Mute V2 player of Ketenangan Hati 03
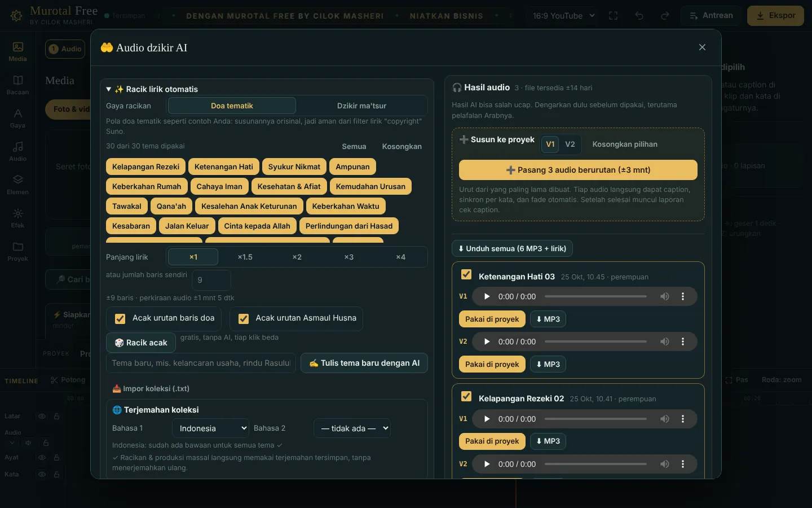This screenshot has height=508, width=812. pyautogui.click(x=665, y=341)
